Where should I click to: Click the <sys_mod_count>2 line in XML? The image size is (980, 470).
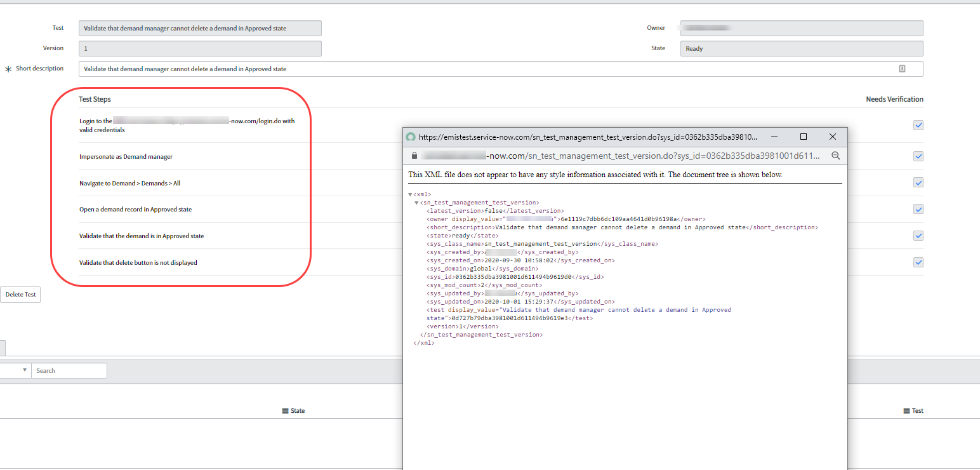483,285
